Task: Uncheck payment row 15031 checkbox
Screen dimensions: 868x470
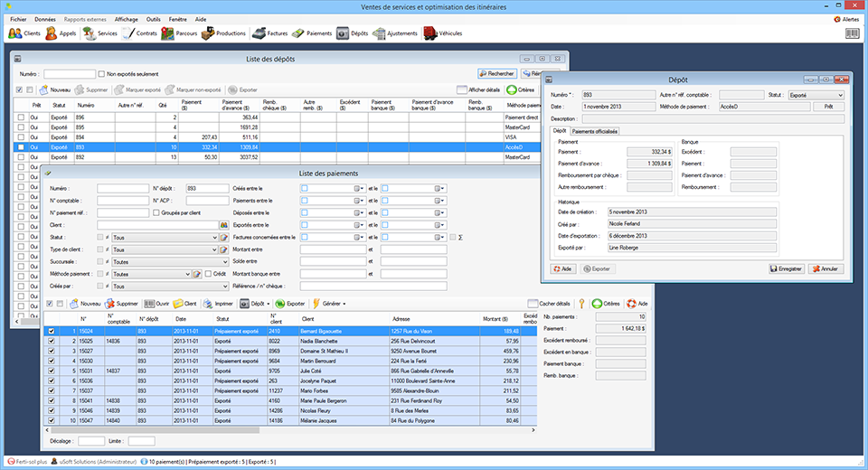Action: (52, 371)
